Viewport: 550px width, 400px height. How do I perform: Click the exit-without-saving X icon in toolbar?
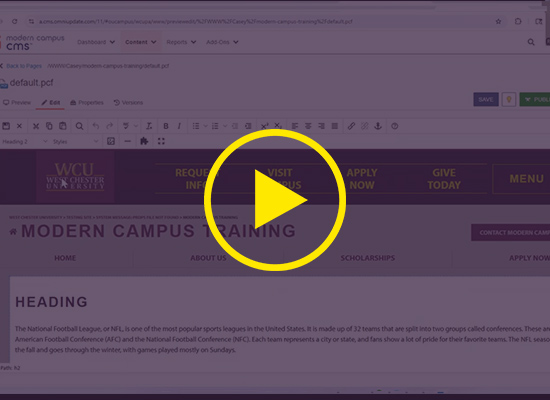[x=19, y=126]
